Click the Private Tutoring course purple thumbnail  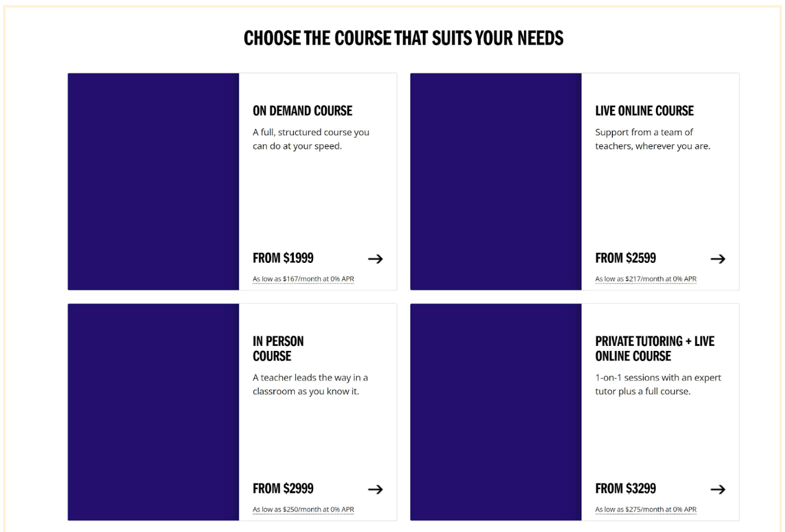(495, 412)
